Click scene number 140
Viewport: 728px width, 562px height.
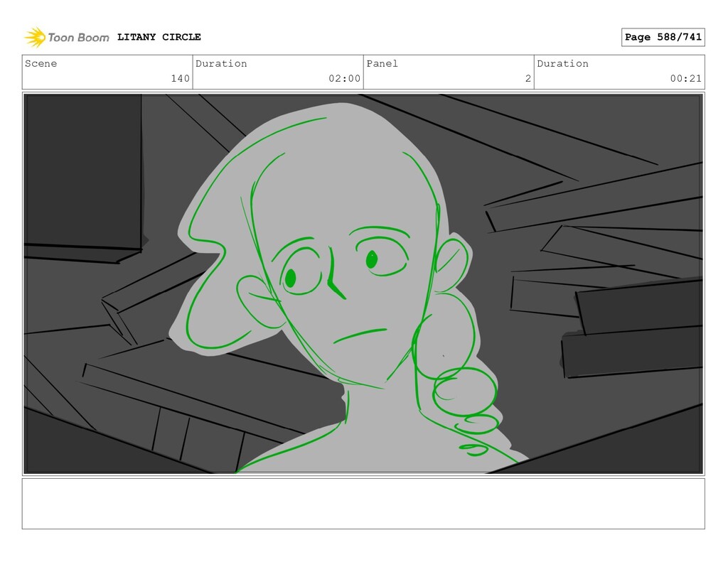pyautogui.click(x=180, y=78)
